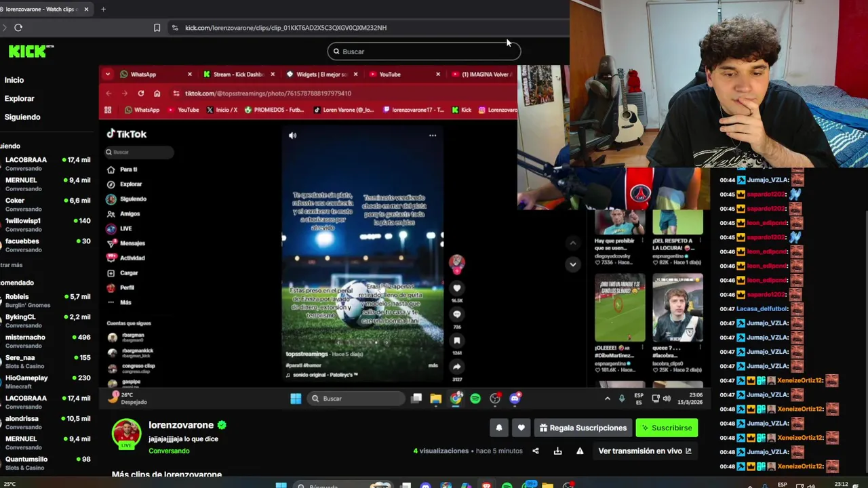Image resolution: width=868 pixels, height=488 pixels.
Task: Click the green Suscribirse button
Action: click(667, 428)
